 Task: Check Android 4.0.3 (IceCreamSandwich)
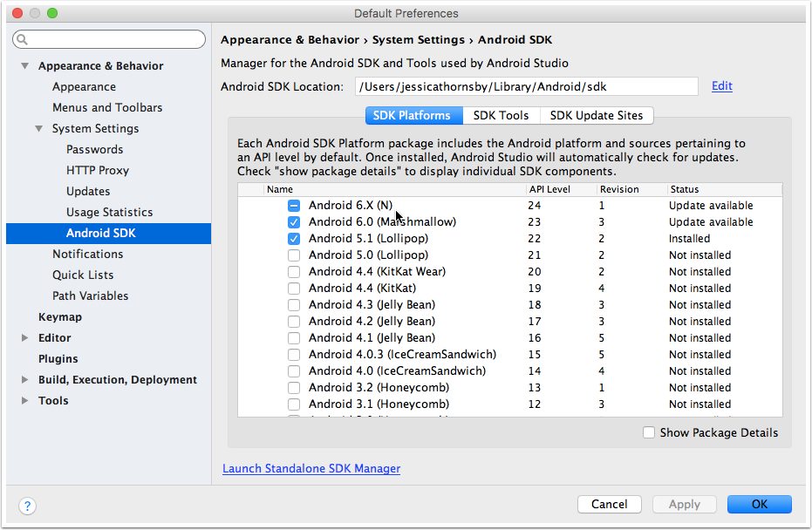294,355
